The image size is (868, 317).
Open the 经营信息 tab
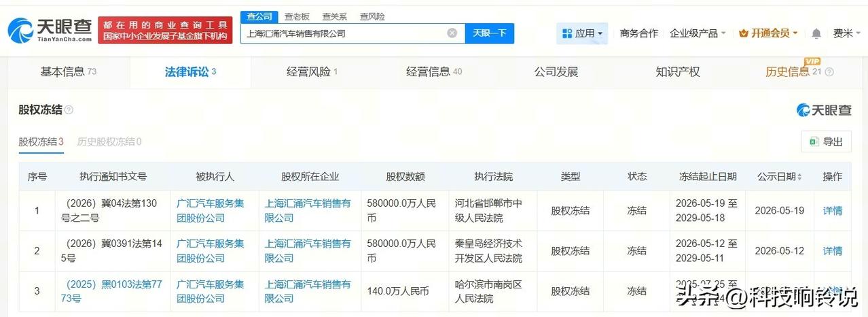tap(434, 72)
